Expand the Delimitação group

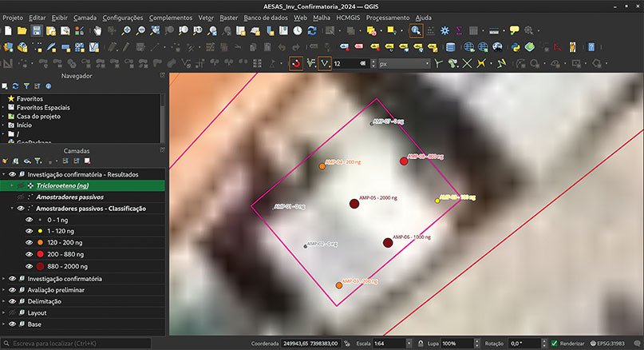coord(4,301)
